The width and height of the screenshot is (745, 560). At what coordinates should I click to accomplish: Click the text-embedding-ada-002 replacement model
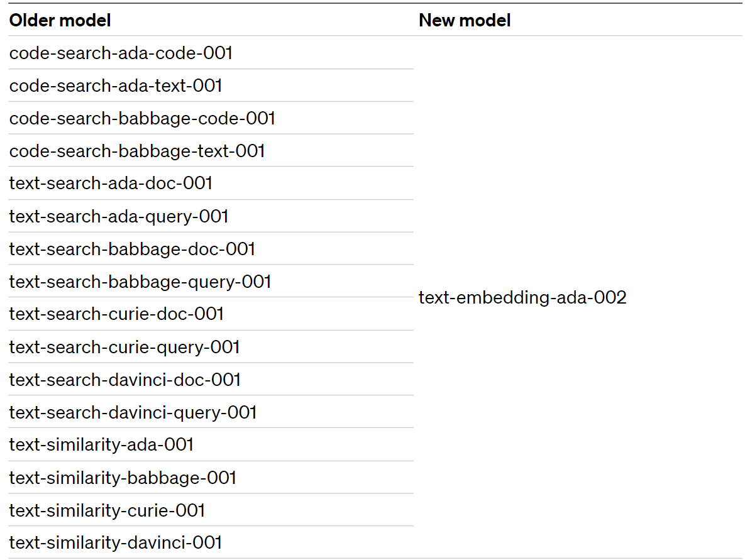pos(522,297)
